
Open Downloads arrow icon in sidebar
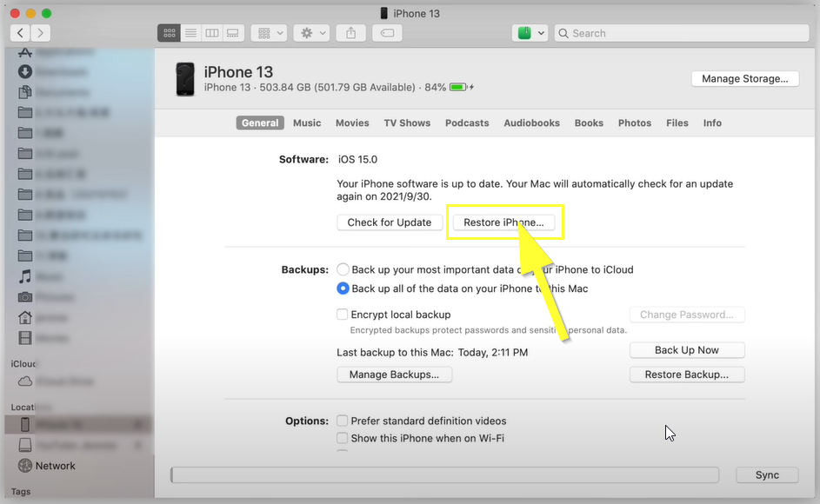(x=25, y=71)
